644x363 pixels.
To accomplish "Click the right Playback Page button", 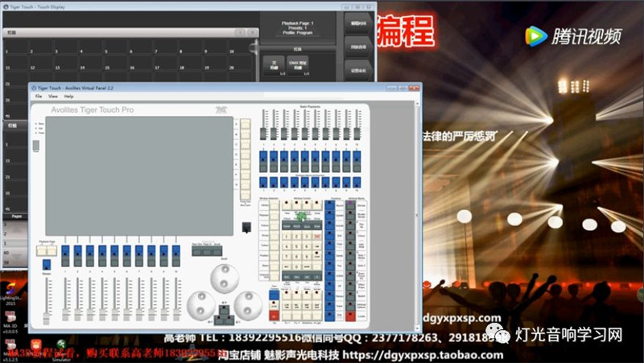I will point(52,250).
